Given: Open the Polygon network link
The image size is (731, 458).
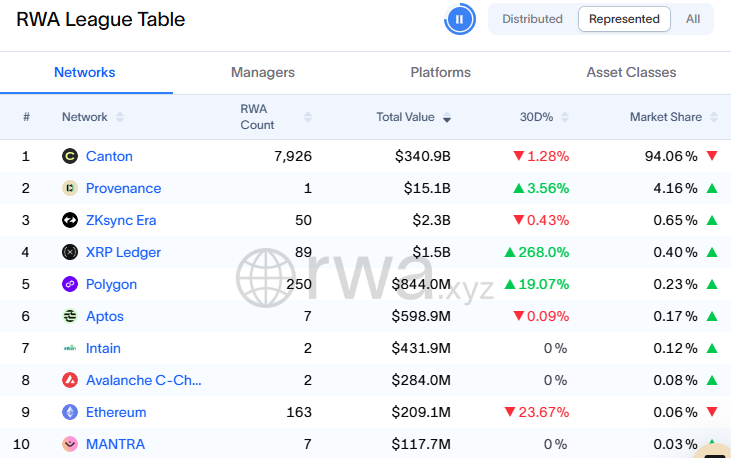Looking at the screenshot, I should point(111,285).
